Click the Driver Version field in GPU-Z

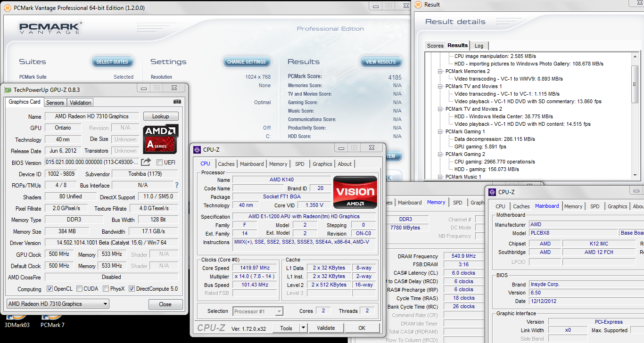point(111,243)
